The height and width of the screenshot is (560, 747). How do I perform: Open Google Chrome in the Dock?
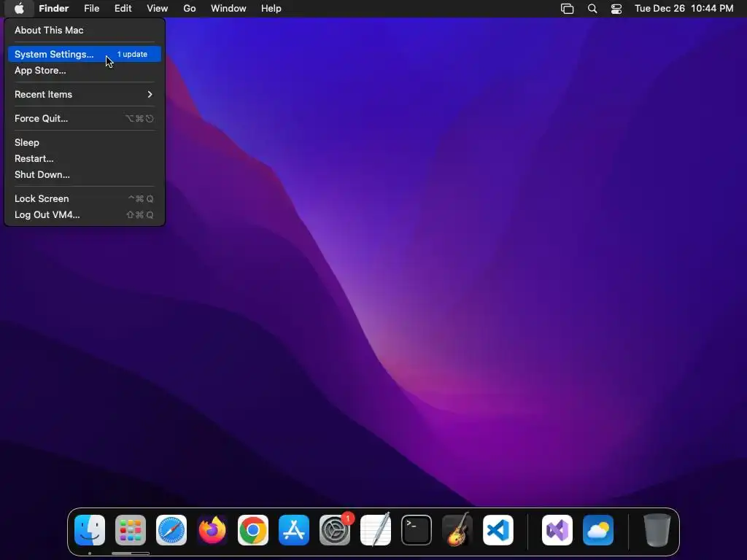[253, 530]
